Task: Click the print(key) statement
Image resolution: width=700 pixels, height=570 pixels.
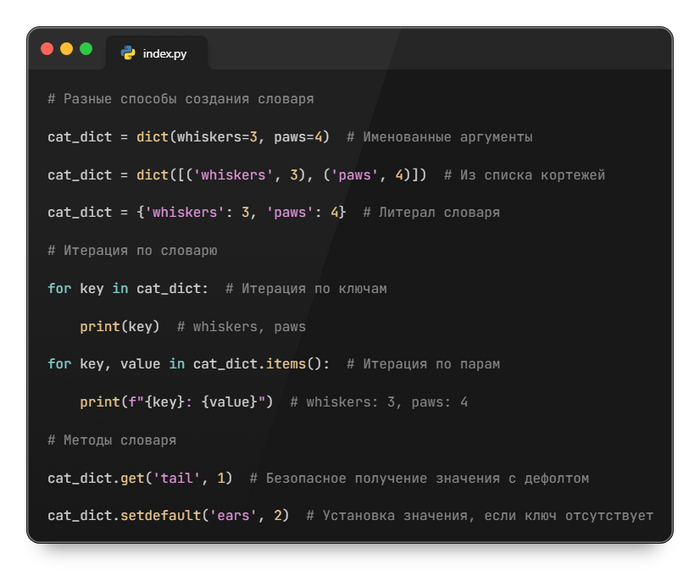Action: tap(120, 327)
